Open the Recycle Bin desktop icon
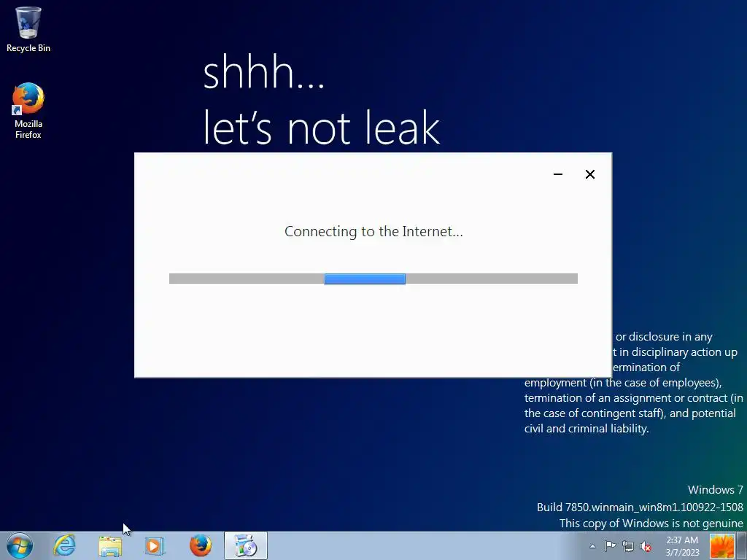Viewport: 747px width, 560px height. [x=28, y=28]
